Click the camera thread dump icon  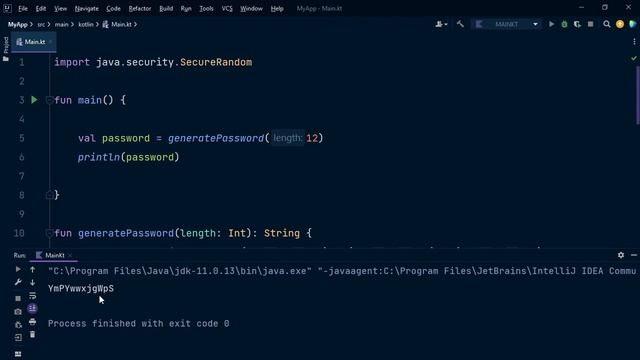[x=18, y=311]
